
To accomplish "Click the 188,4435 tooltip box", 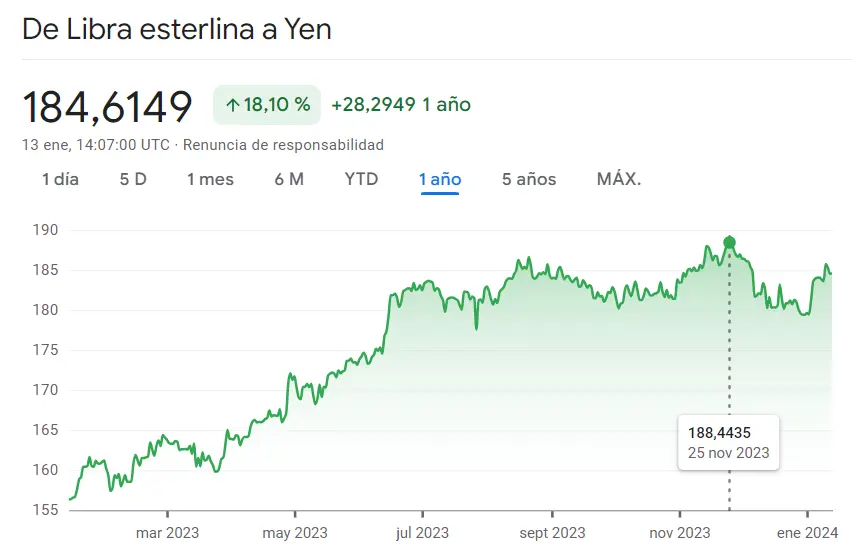I will [x=729, y=442].
